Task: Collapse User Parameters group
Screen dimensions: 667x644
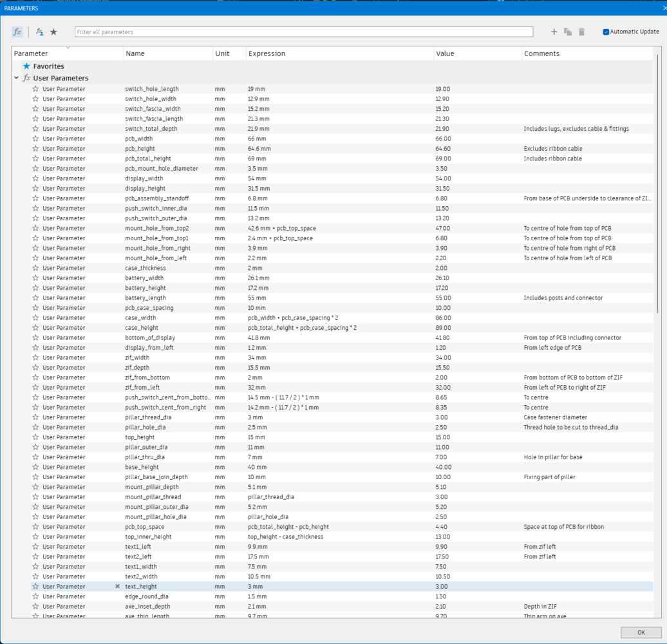Action: pos(16,78)
